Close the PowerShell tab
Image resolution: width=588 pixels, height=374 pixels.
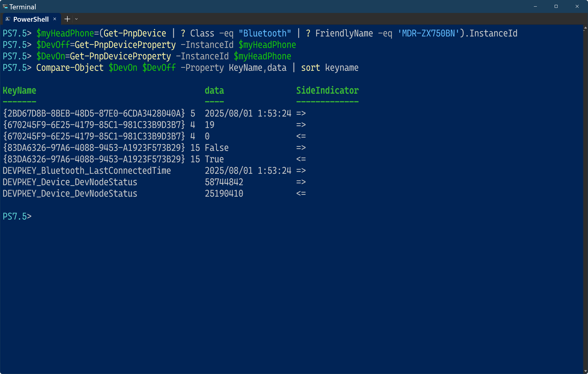click(x=55, y=19)
